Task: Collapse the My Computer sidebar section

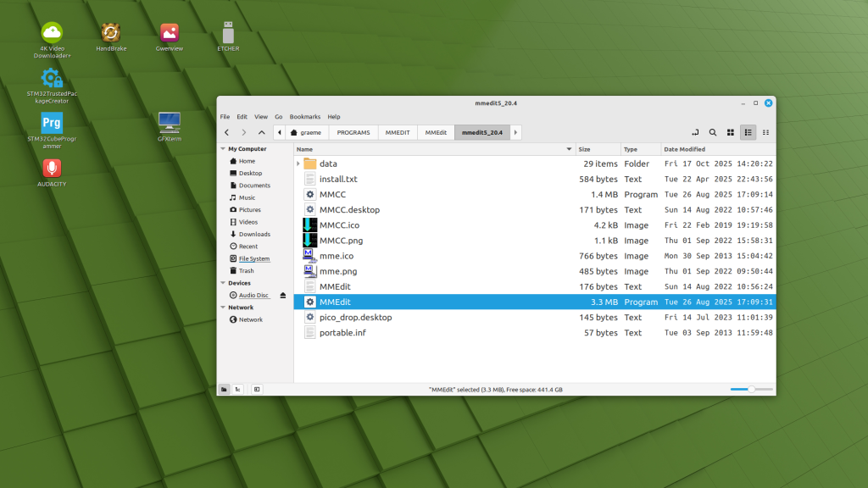Action: coord(222,149)
